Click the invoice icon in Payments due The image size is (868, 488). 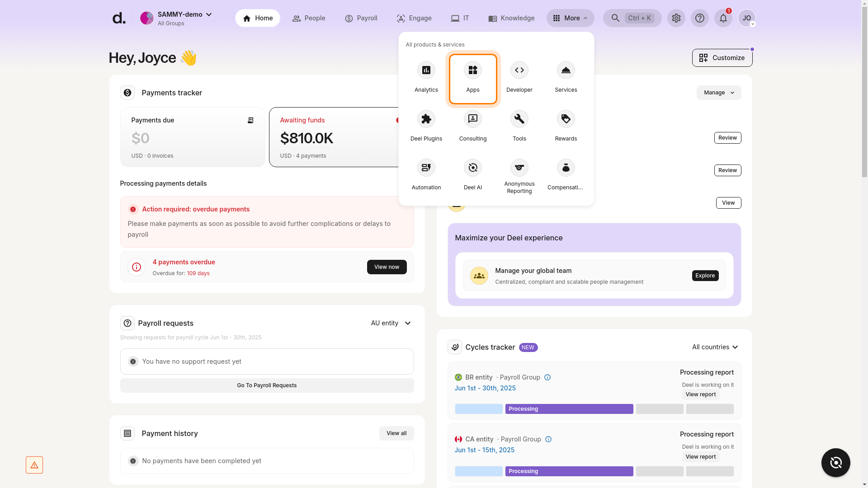point(250,120)
